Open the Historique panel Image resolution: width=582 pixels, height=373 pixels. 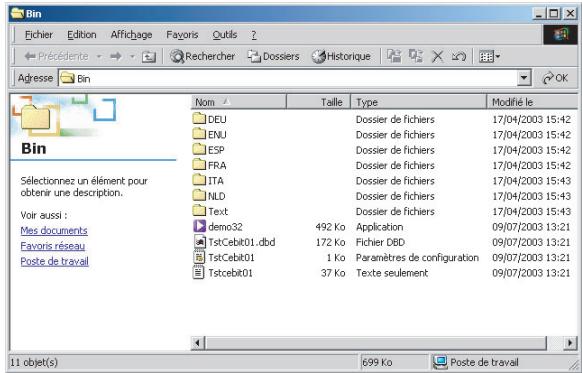tap(341, 56)
